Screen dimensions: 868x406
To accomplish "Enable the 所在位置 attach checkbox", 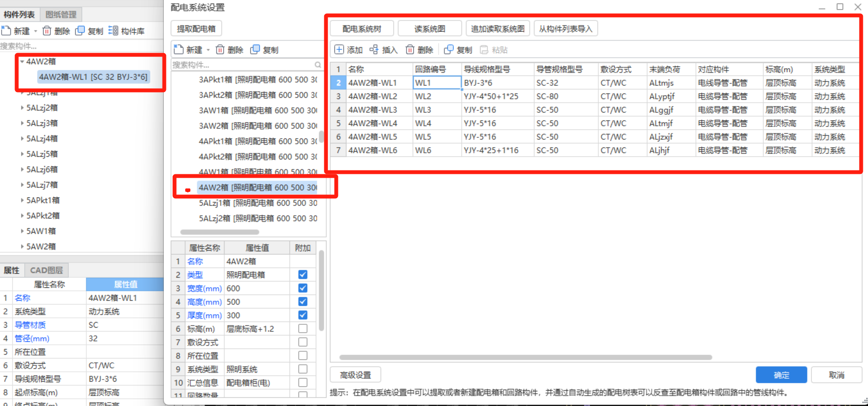I will pos(303,355).
